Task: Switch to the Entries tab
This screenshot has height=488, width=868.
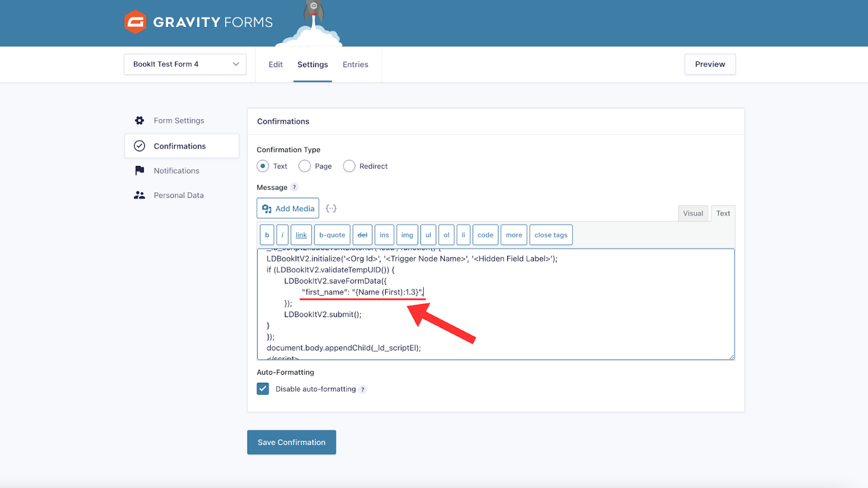Action: pyautogui.click(x=355, y=65)
